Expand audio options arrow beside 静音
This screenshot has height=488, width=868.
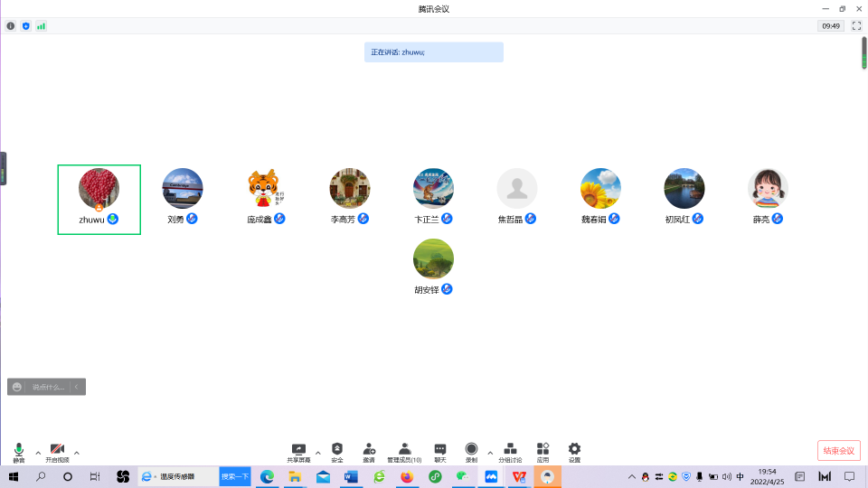click(x=38, y=453)
